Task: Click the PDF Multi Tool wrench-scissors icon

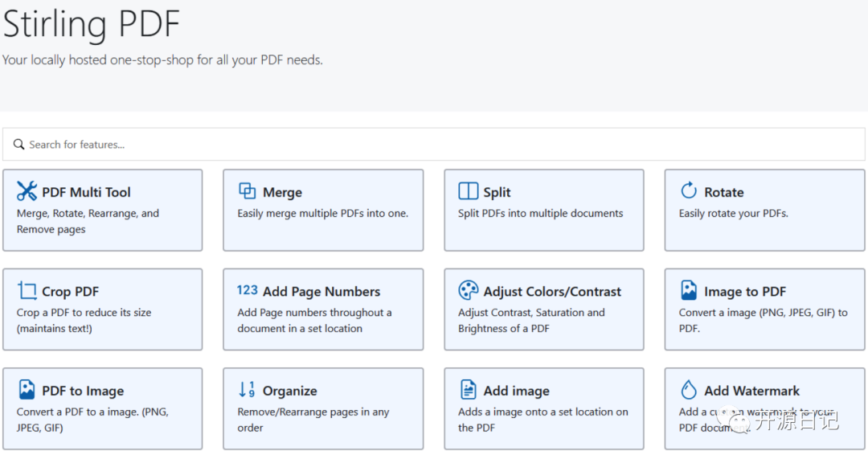Action: pyautogui.click(x=27, y=191)
